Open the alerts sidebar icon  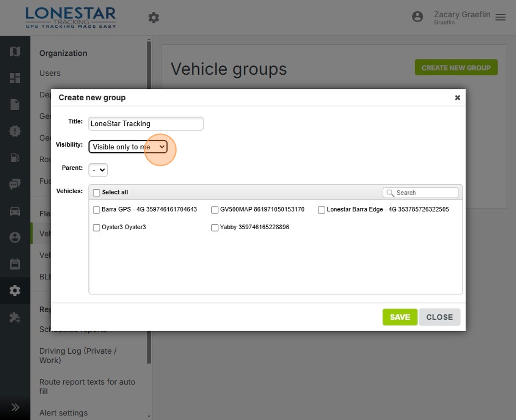click(x=15, y=131)
